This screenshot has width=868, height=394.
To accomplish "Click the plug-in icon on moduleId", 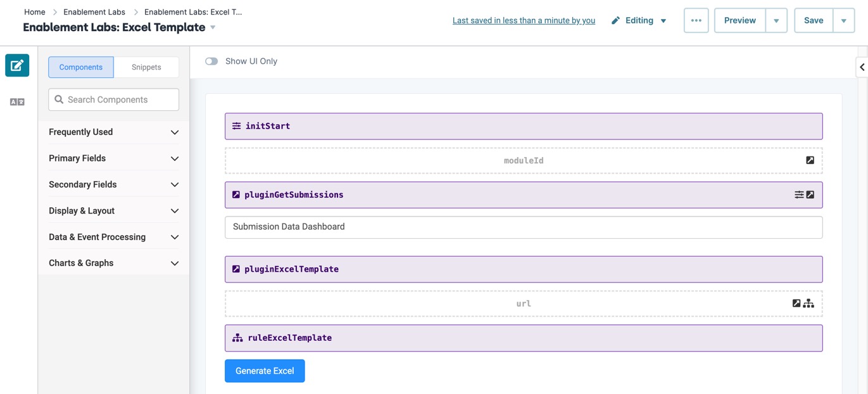I will 810,160.
